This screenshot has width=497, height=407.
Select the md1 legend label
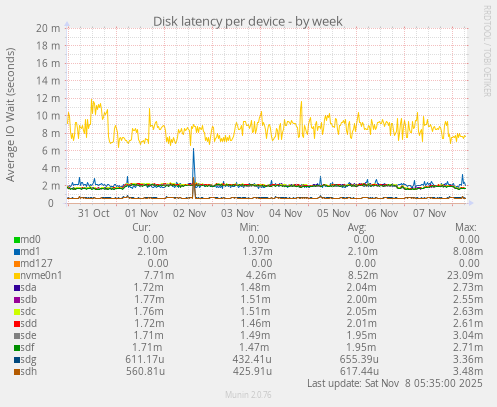pos(30,251)
